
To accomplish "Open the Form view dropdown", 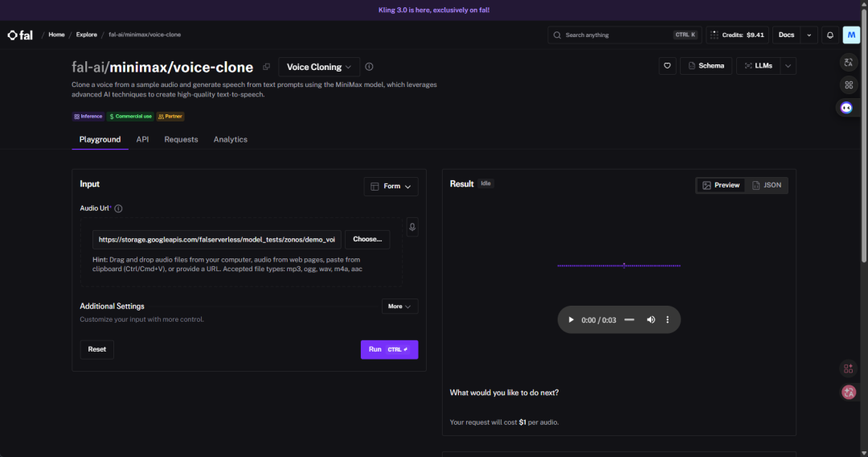I will click(x=391, y=187).
